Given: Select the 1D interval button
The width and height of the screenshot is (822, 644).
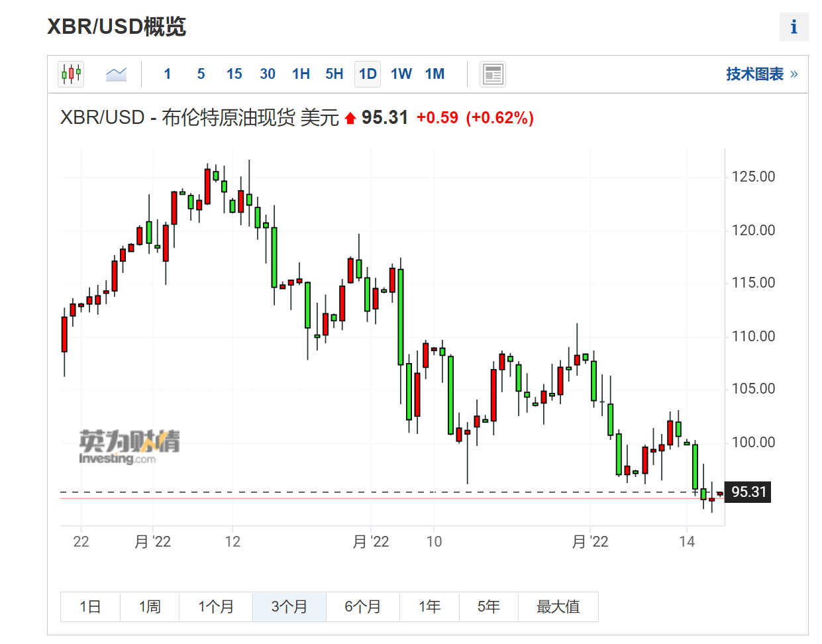Looking at the screenshot, I should point(368,74).
